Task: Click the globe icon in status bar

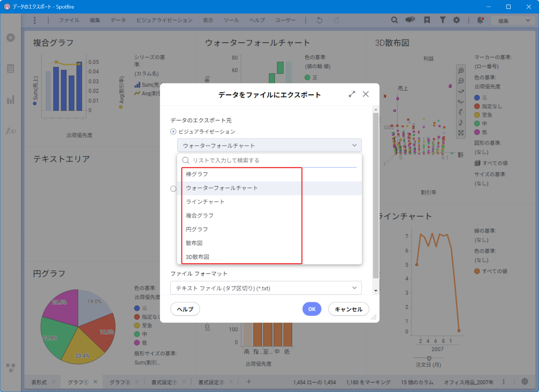Action: click(x=525, y=381)
